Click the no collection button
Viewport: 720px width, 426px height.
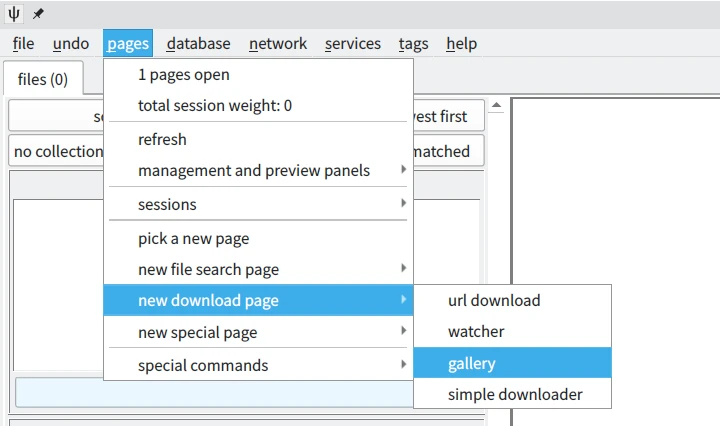coord(57,151)
